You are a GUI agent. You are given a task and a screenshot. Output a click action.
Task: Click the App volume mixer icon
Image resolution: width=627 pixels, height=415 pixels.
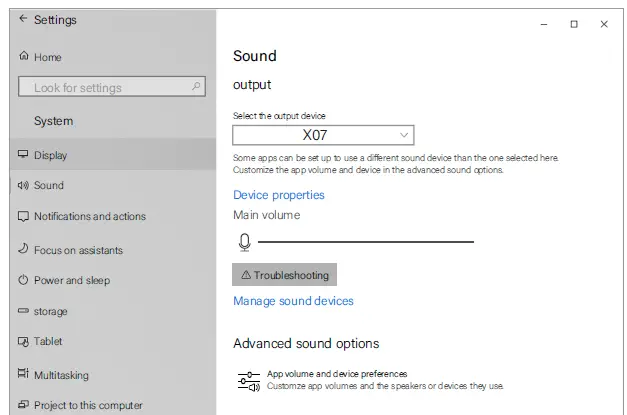point(248,380)
